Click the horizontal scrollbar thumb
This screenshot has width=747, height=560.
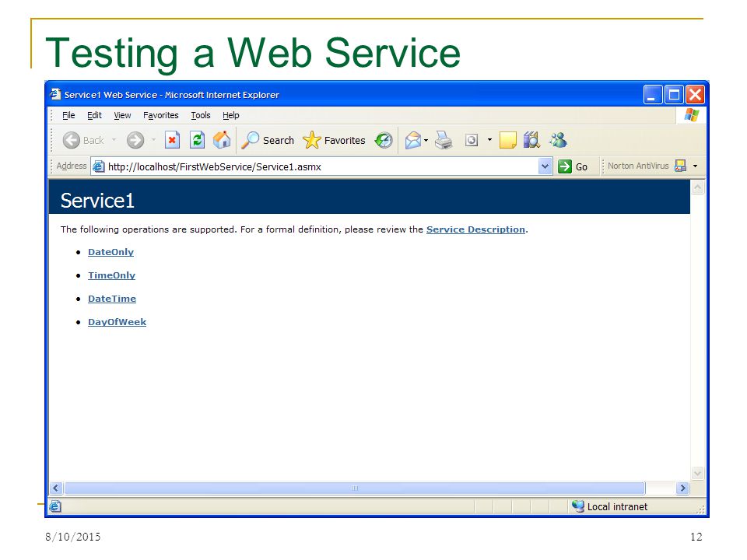(x=355, y=488)
